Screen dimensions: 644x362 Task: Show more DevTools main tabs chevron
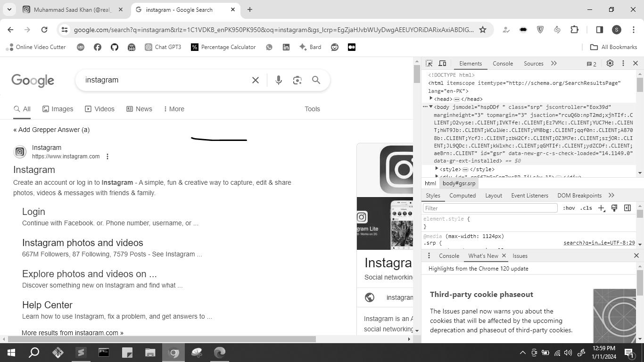pyautogui.click(x=554, y=63)
